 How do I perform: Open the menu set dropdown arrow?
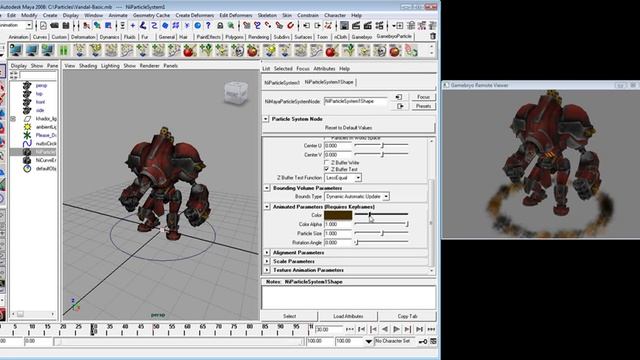pyautogui.click(x=29, y=25)
